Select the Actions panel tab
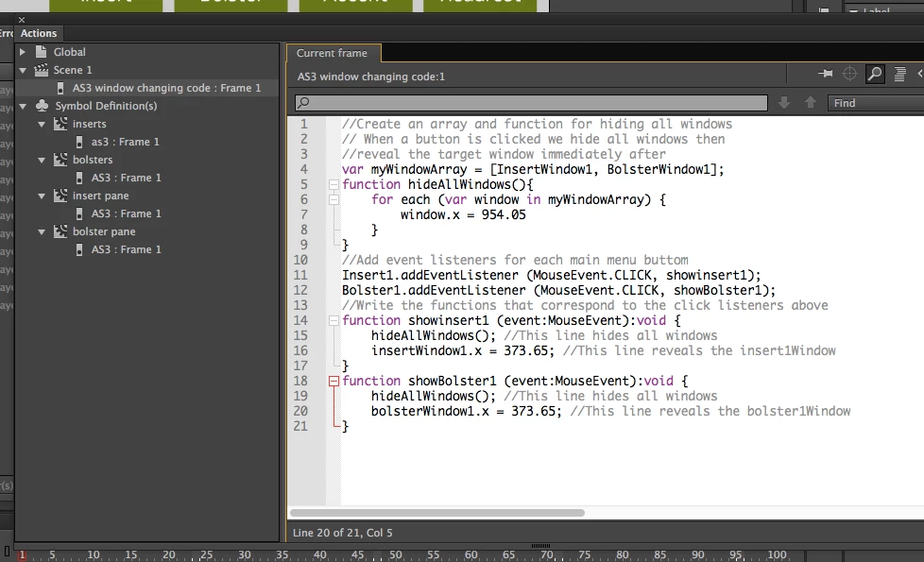 pos(39,34)
